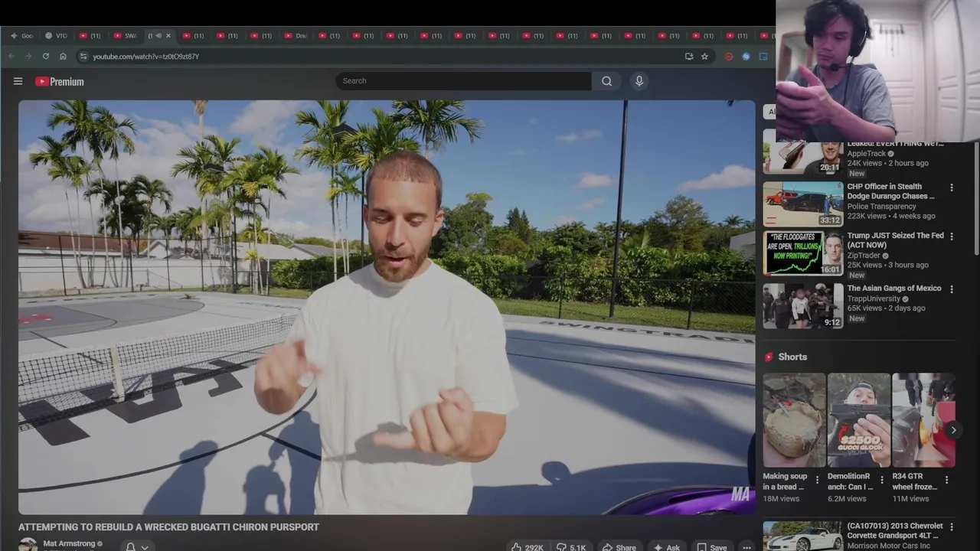
Task: Open options for the CHP Officer Durango video
Action: point(952,187)
